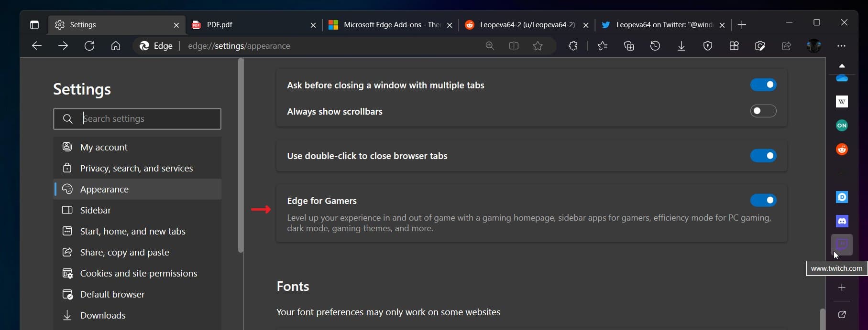Disable the Edge for Gamers toggle

(x=763, y=200)
